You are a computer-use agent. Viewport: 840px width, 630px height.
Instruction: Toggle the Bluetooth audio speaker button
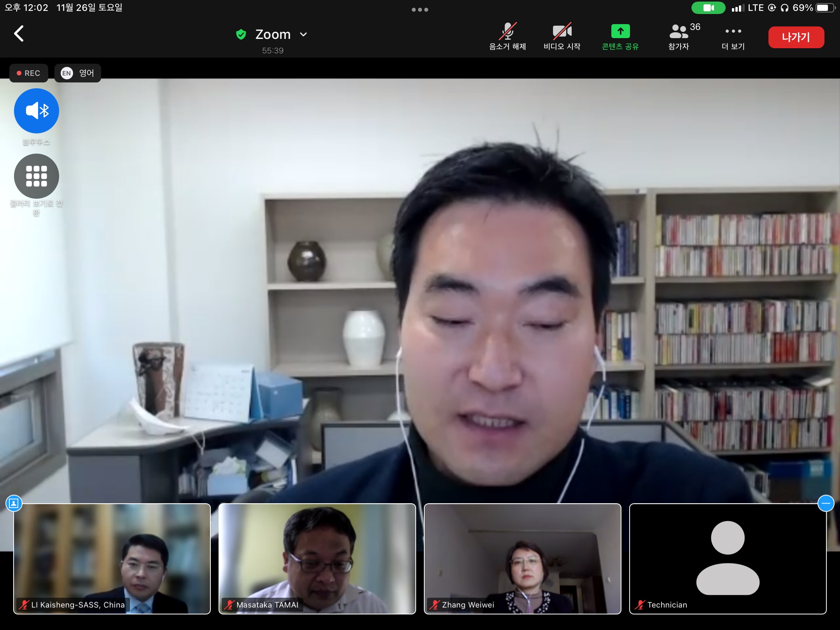tap(37, 111)
